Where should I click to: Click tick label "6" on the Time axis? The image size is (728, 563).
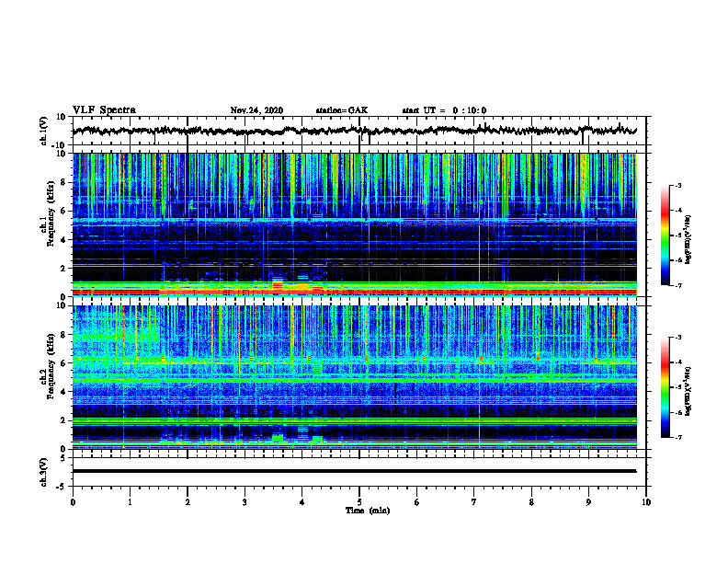point(416,502)
